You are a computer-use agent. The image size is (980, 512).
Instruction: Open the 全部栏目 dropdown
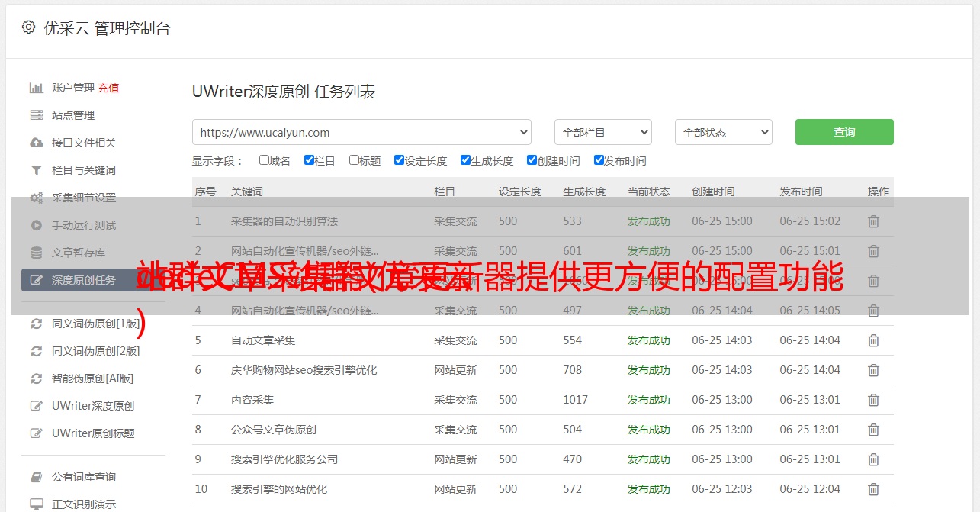click(x=602, y=132)
